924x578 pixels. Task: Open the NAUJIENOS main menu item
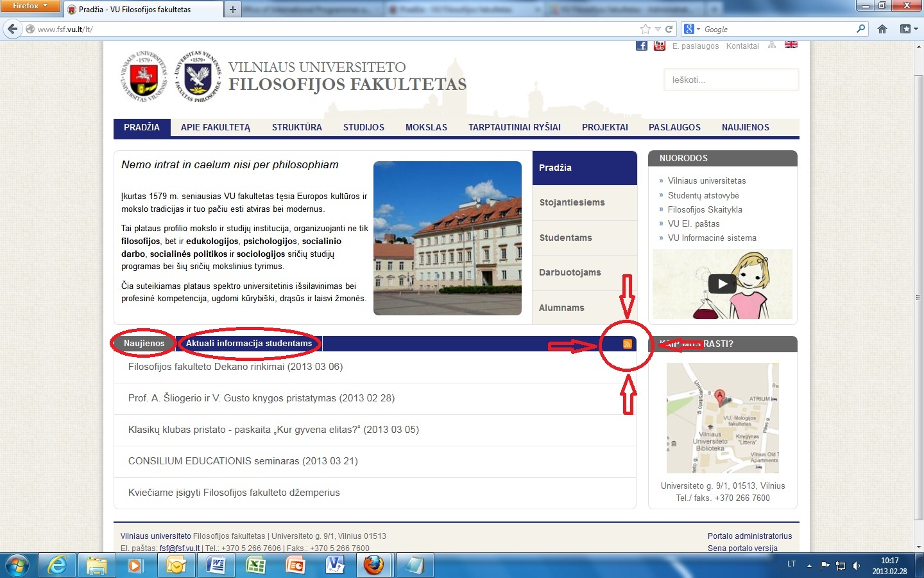(x=746, y=127)
